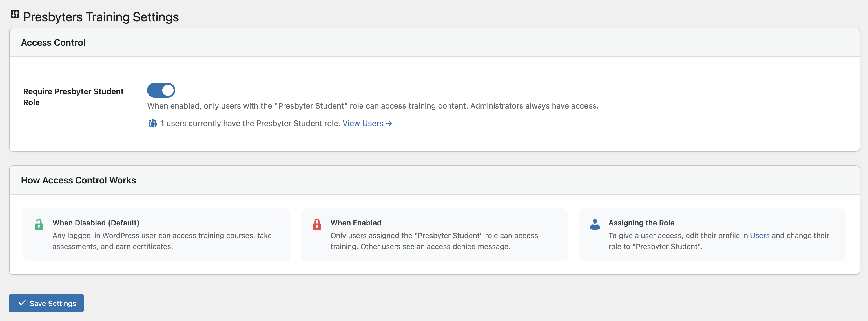Viewport: 868px width, 321px height.
Task: Click the blue person icon
Action: coord(595,224)
